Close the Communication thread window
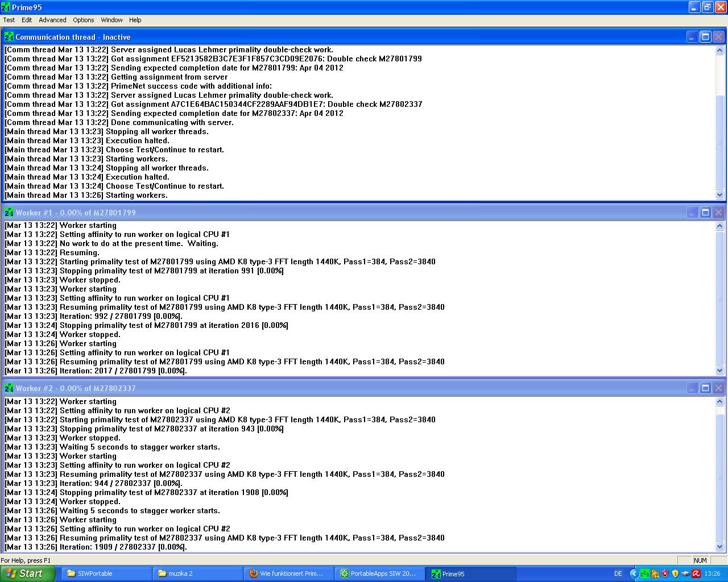The height and width of the screenshot is (582, 728). coord(718,37)
